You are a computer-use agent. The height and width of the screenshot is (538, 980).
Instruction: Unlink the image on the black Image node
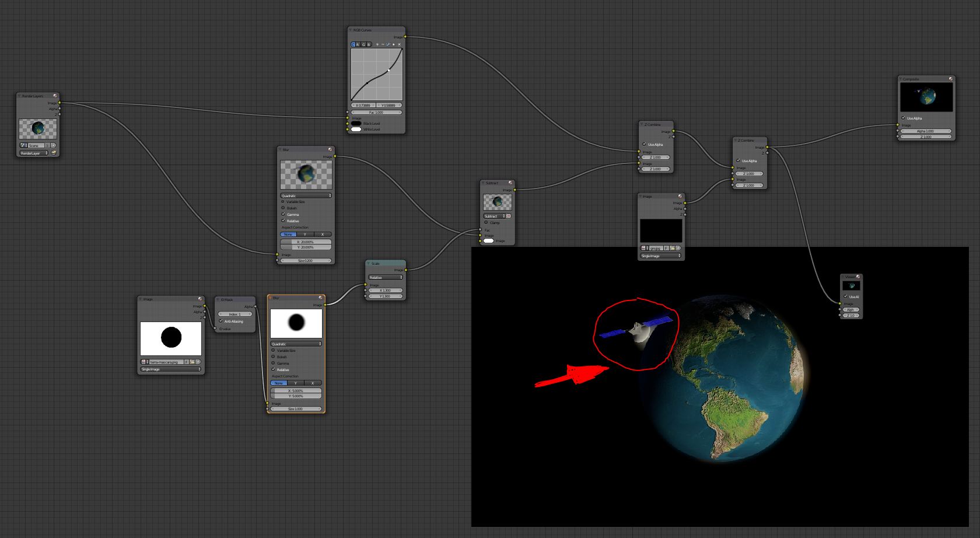click(x=678, y=249)
